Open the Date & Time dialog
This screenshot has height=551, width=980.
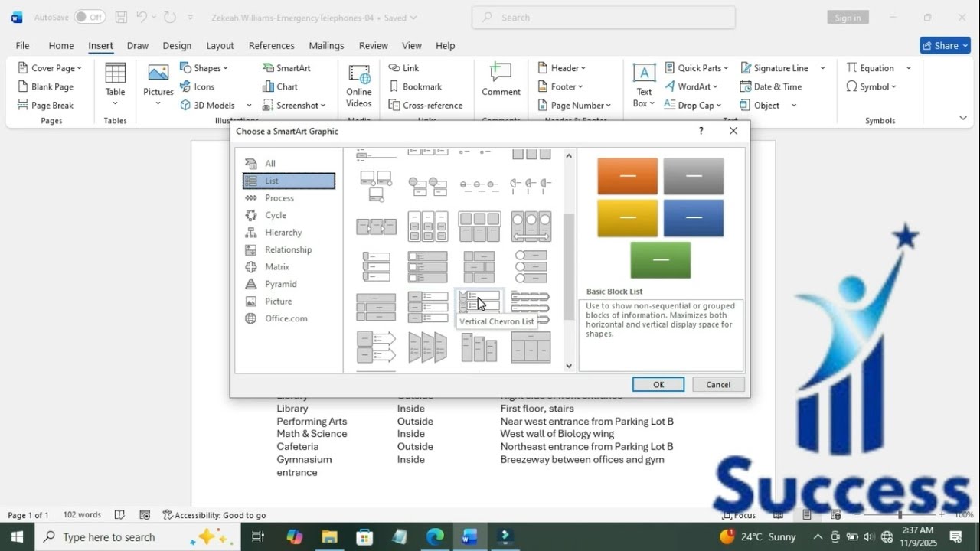click(x=770, y=86)
